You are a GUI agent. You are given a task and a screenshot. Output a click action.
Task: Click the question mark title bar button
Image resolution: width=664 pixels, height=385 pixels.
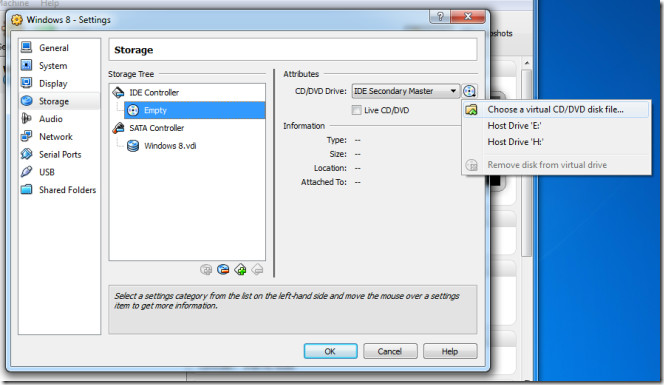coord(440,17)
